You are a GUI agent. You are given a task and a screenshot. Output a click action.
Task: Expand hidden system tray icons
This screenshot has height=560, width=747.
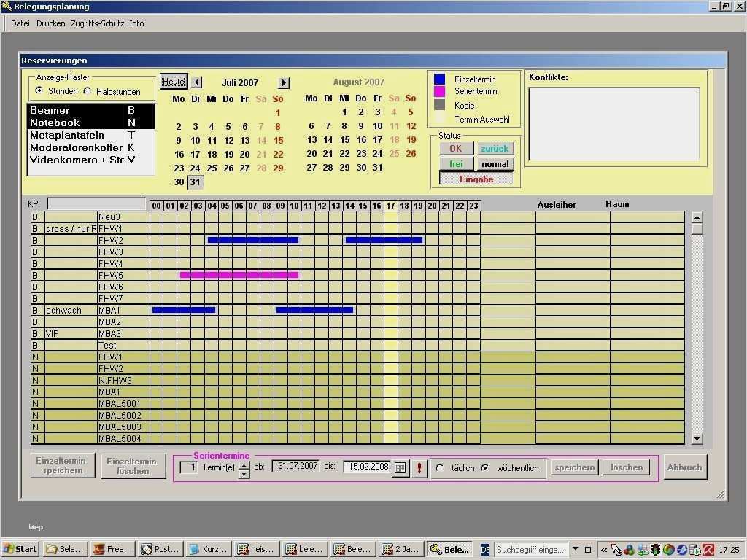[604, 550]
